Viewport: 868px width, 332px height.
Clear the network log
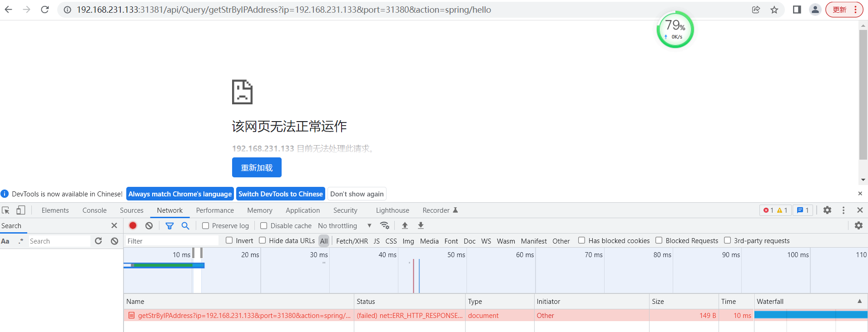[x=149, y=225]
